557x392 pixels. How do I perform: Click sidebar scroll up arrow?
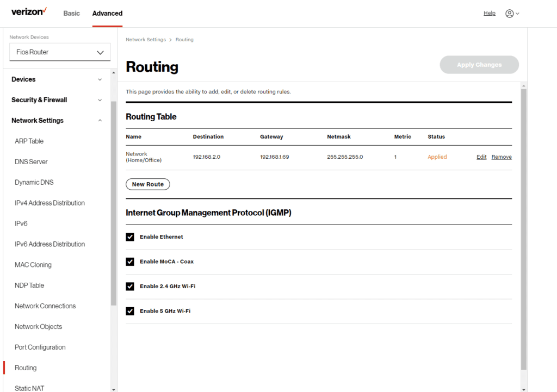(114, 73)
